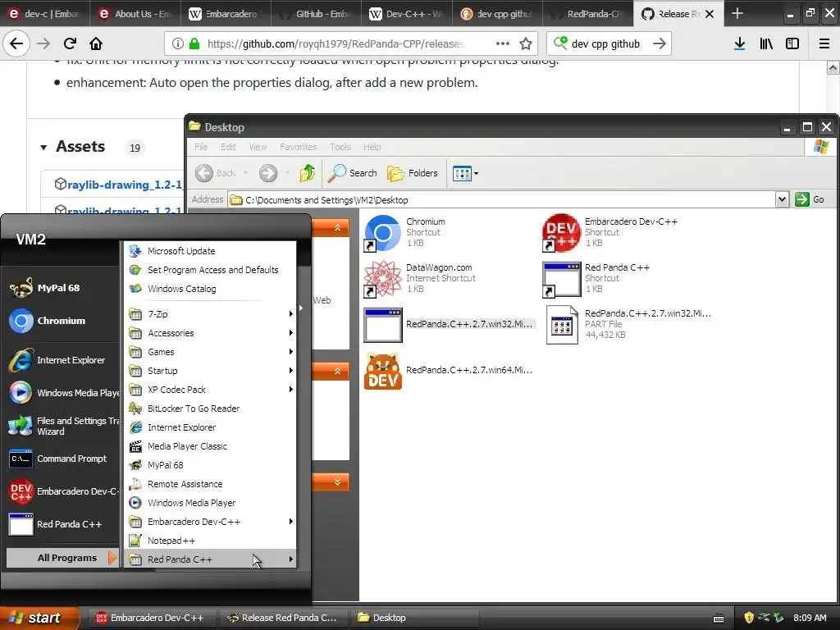The height and width of the screenshot is (630, 840).
Task: Open Files and Settings Transfer Wizard
Action: 62,426
